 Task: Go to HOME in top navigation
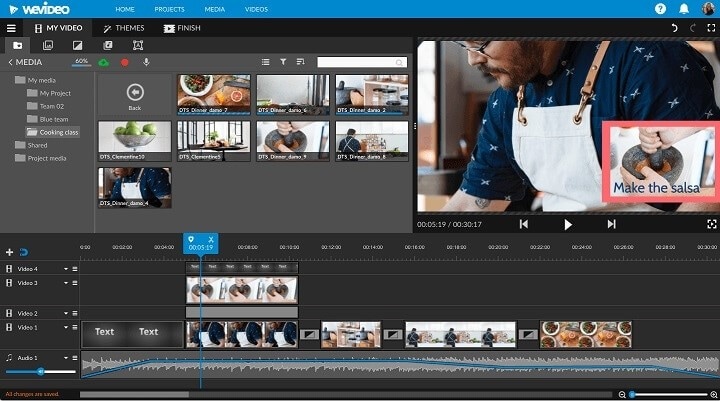pos(125,9)
